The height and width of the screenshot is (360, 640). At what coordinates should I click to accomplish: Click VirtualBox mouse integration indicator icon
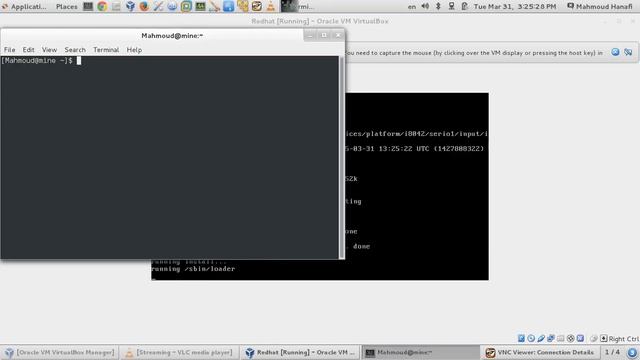tap(593, 338)
